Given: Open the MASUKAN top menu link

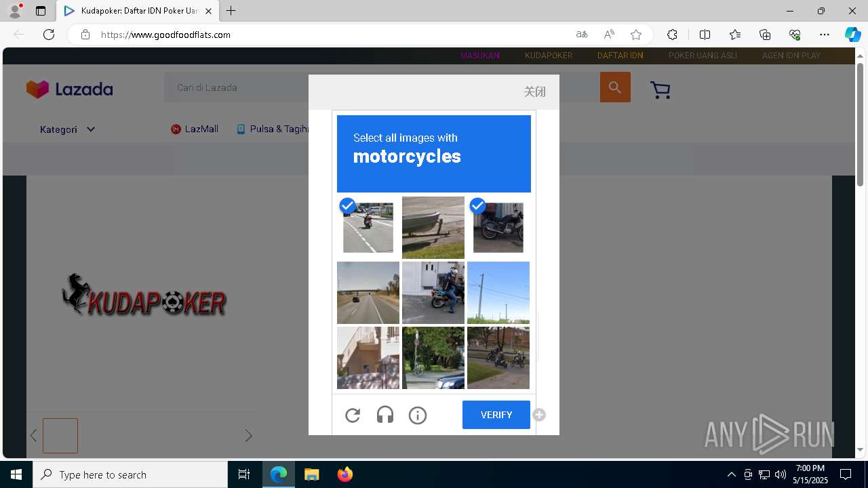Looking at the screenshot, I should click(480, 56).
